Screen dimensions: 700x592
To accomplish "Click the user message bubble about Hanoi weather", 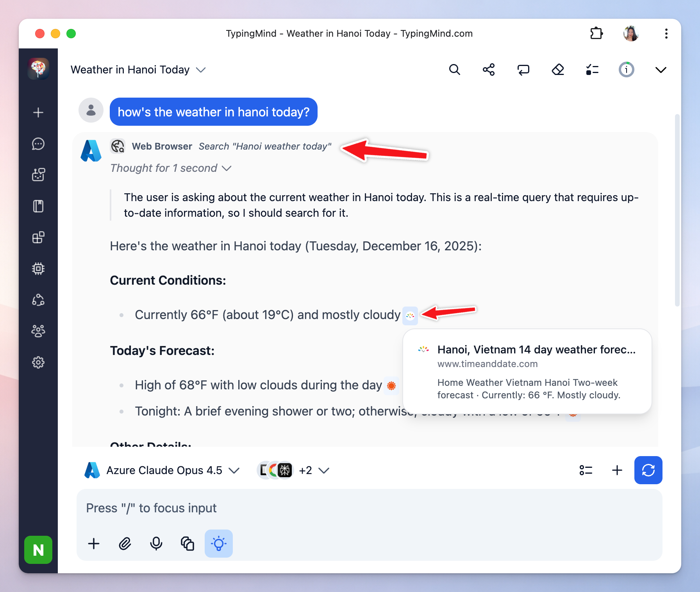I will click(x=214, y=112).
